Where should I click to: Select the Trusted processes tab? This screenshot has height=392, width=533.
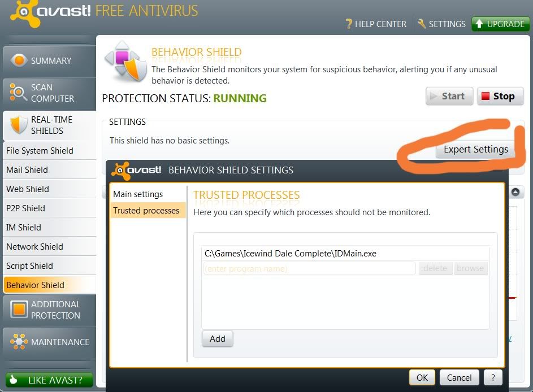click(x=146, y=211)
